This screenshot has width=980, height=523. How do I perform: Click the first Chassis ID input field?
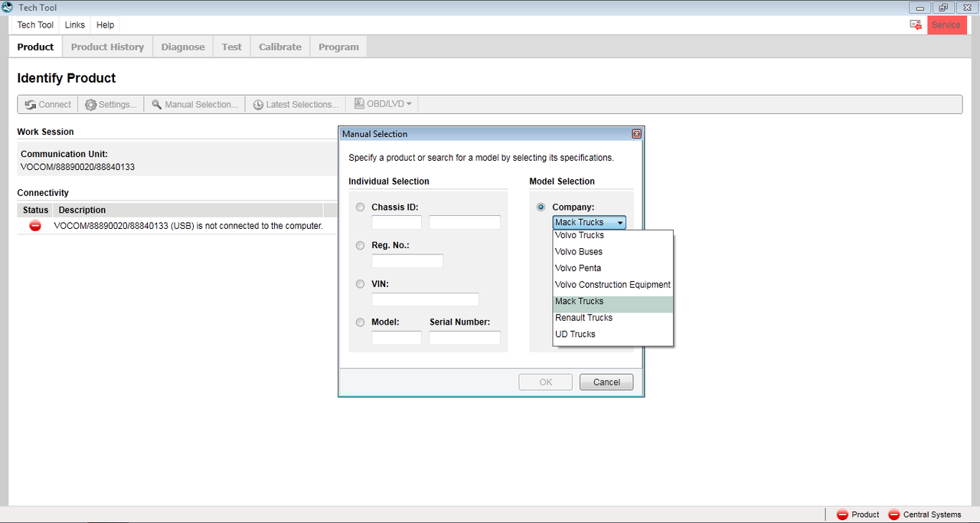pyautogui.click(x=397, y=222)
